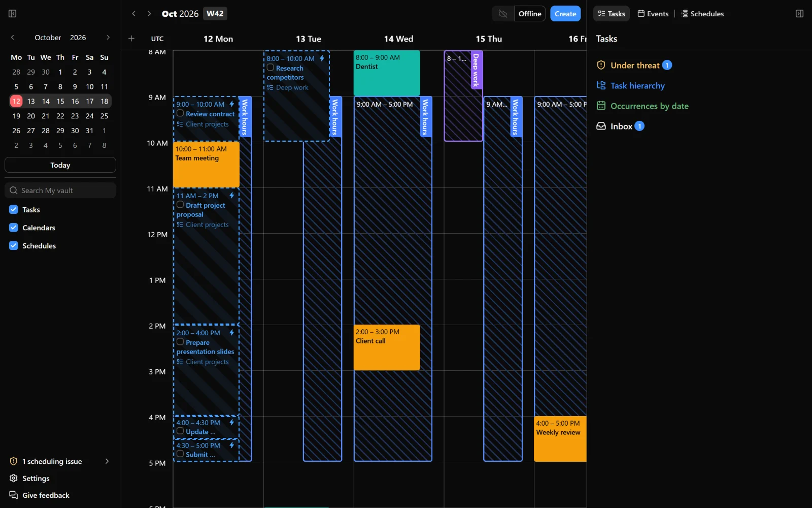This screenshot has width=812, height=508.
Task: Mark Prepare presentation slides task complete
Action: [180, 342]
